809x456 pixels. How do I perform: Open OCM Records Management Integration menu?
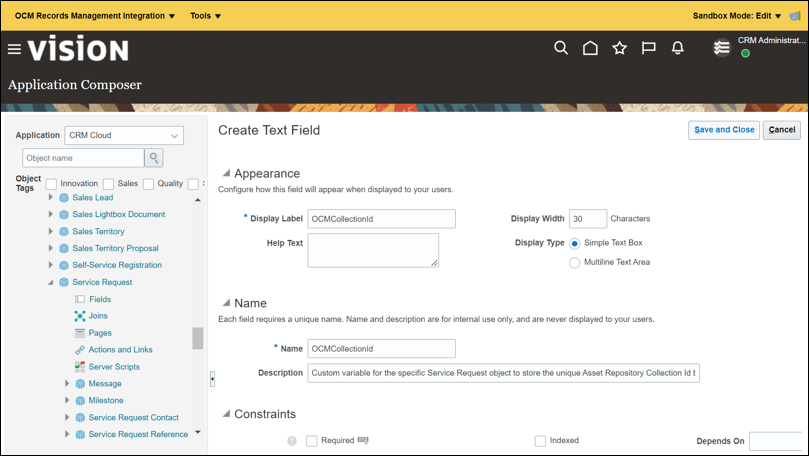pos(95,16)
